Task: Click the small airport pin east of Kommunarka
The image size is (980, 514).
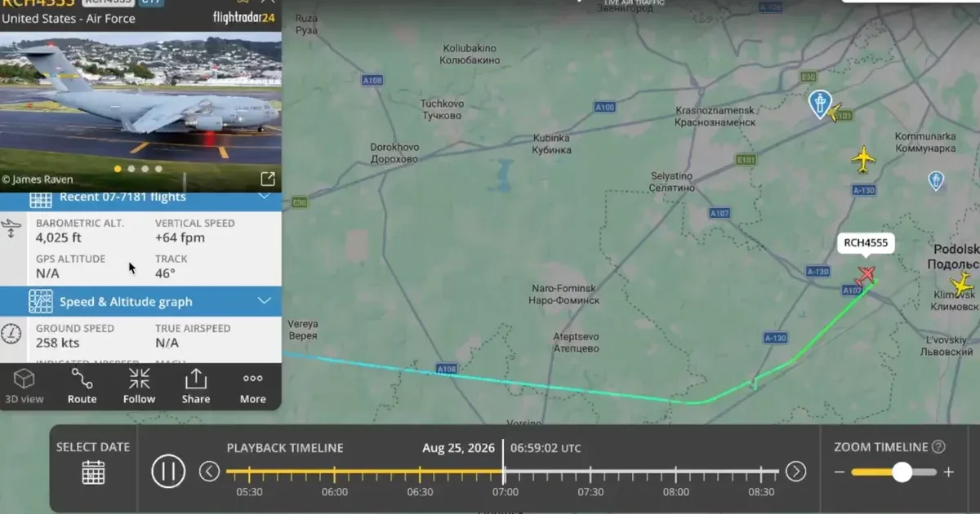Action: [x=936, y=180]
